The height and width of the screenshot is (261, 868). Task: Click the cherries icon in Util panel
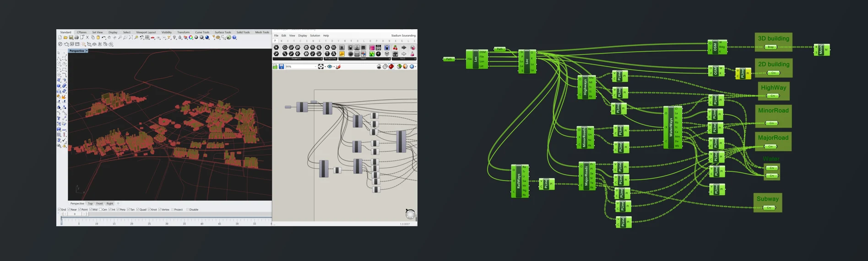(x=395, y=48)
